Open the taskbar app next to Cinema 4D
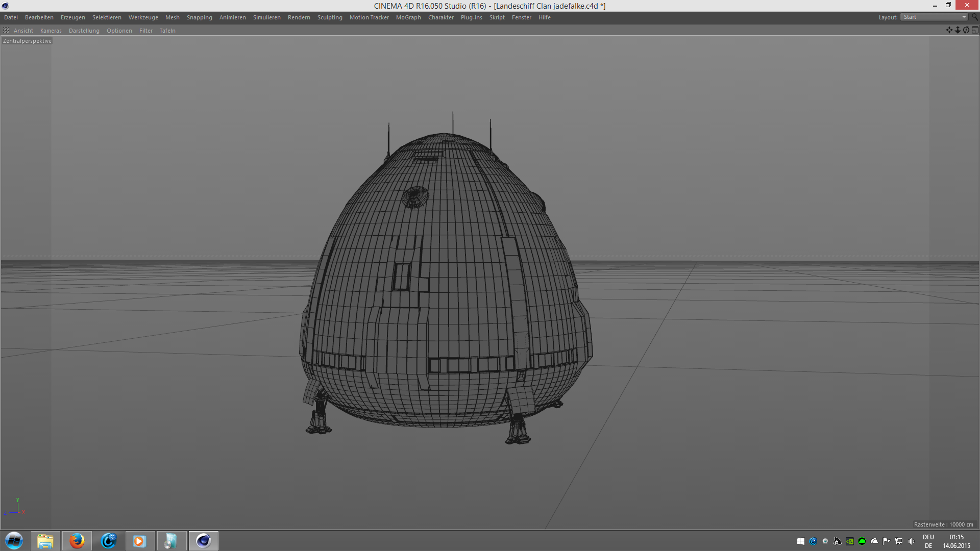Viewport: 980px width, 551px height. tap(171, 541)
